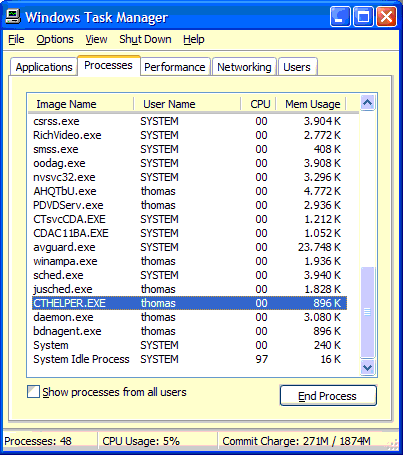The image size is (405, 456).
Task: Click the 408 K memory value
Action: pos(327,149)
